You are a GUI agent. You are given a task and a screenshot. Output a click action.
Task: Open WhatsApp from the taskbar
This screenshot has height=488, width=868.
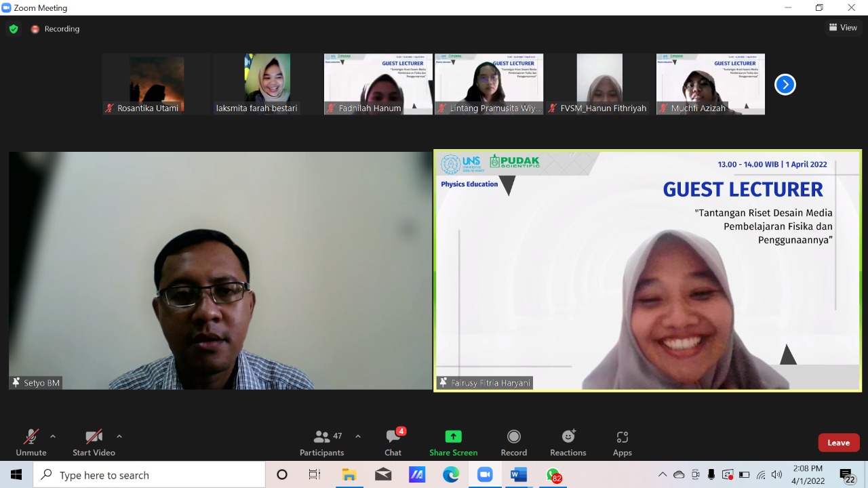coord(553,474)
